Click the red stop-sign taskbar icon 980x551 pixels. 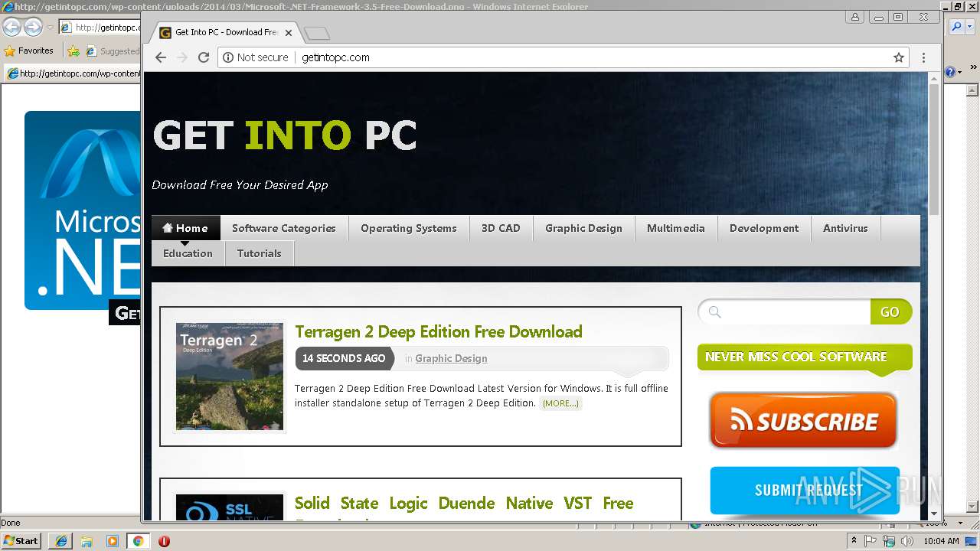(164, 541)
